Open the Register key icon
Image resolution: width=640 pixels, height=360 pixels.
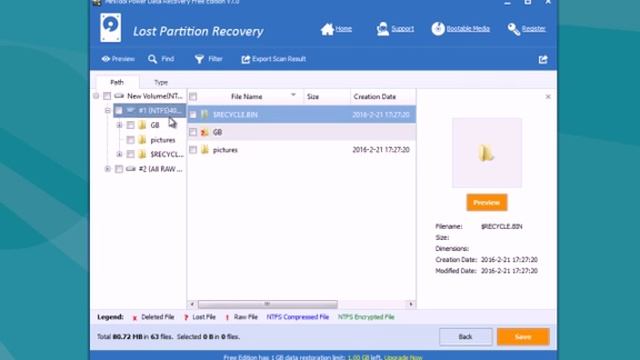513,29
